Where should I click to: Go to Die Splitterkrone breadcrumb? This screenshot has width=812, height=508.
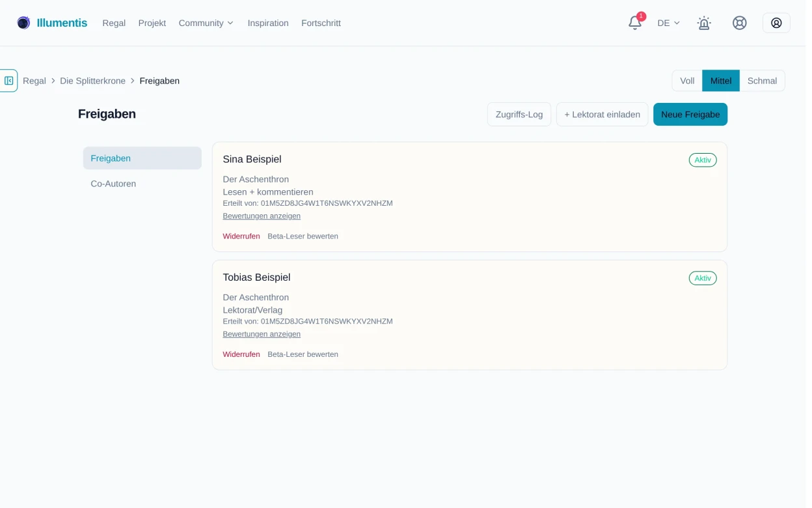coord(92,81)
